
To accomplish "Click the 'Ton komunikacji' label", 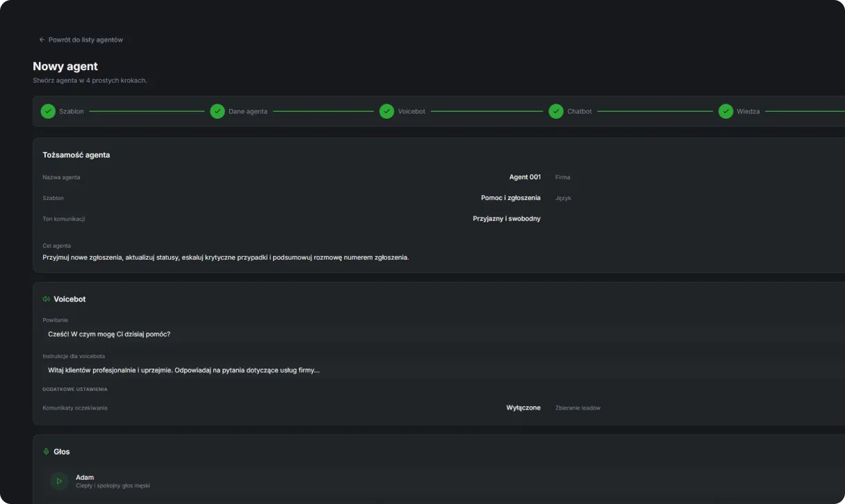I will [64, 219].
